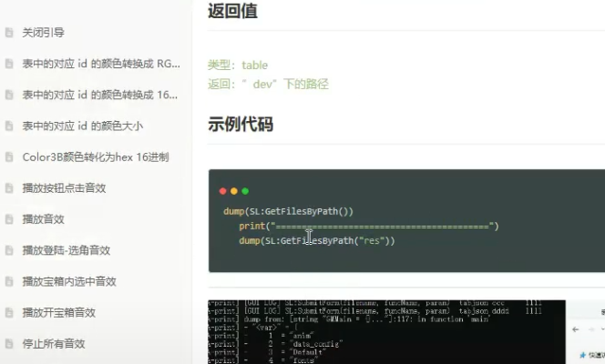Viewport: 605px width, 364px height.
Task: Select 播放登陆-选角音效 in the sidebar
Action: coord(67,250)
